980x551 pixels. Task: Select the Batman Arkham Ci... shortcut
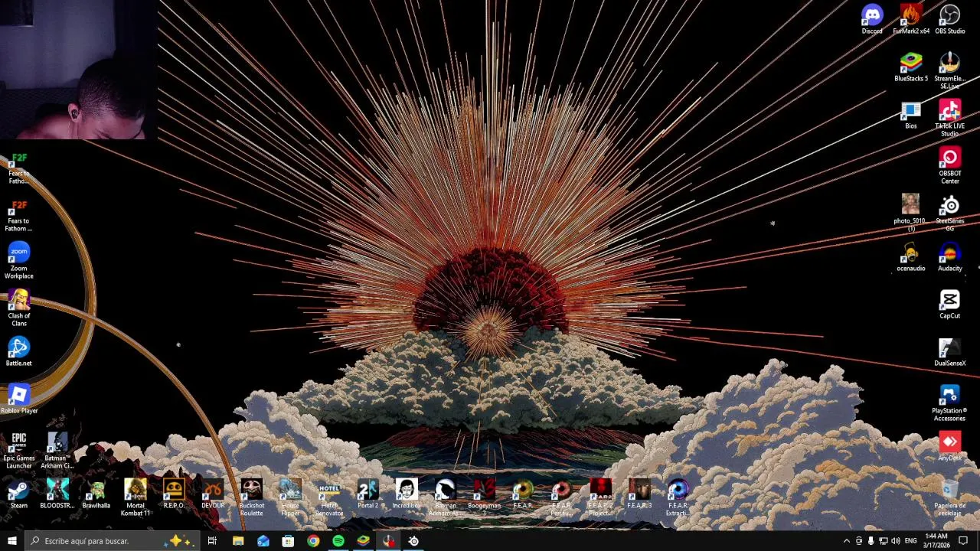[x=57, y=451]
